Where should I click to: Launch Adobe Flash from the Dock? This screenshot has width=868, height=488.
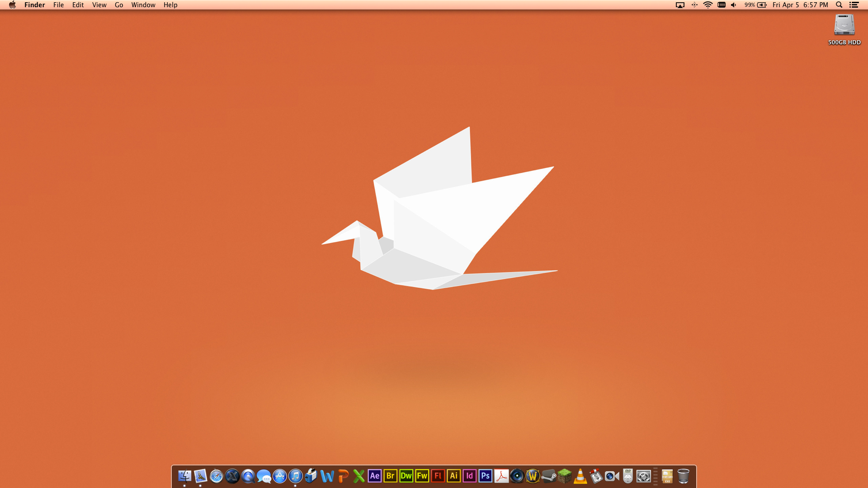[438, 476]
